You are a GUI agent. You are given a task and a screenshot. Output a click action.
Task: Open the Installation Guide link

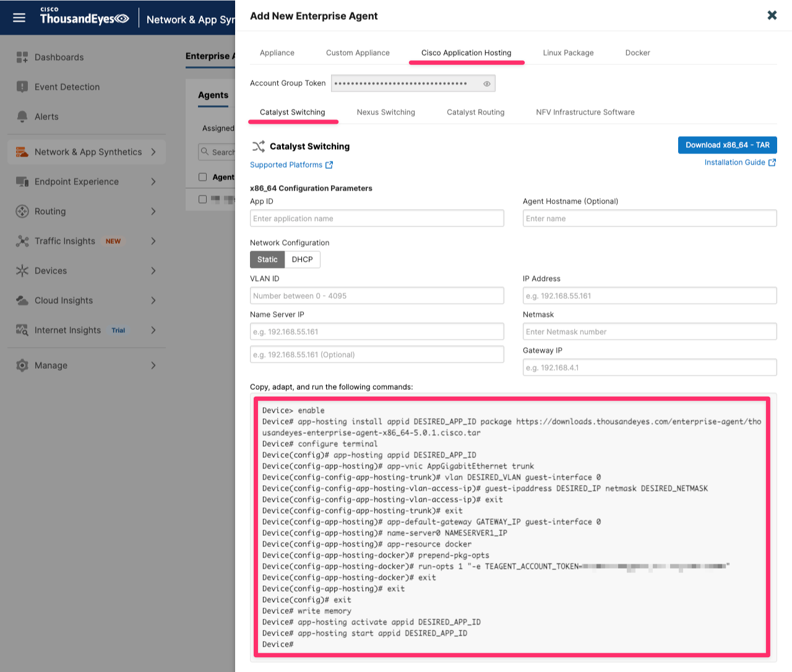[735, 162]
